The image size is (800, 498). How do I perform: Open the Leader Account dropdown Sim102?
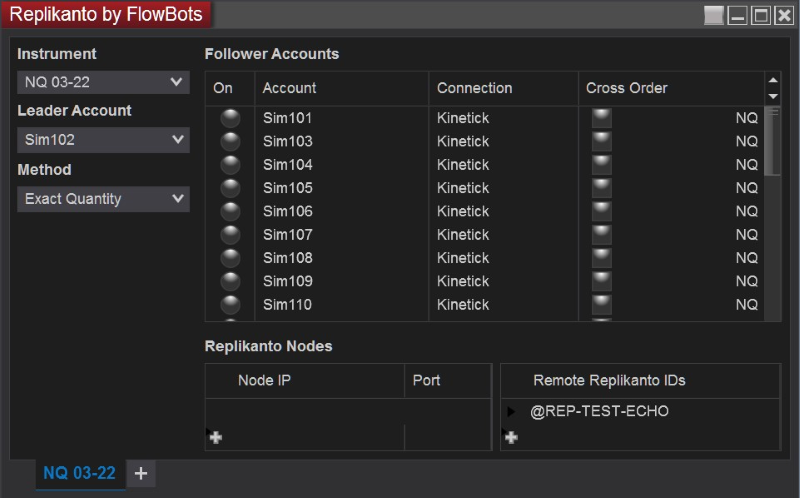tap(103, 140)
